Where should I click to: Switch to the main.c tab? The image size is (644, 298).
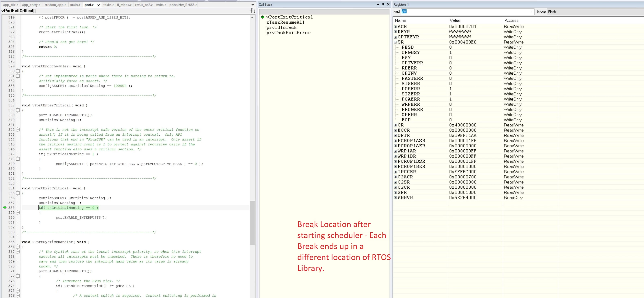[75, 5]
